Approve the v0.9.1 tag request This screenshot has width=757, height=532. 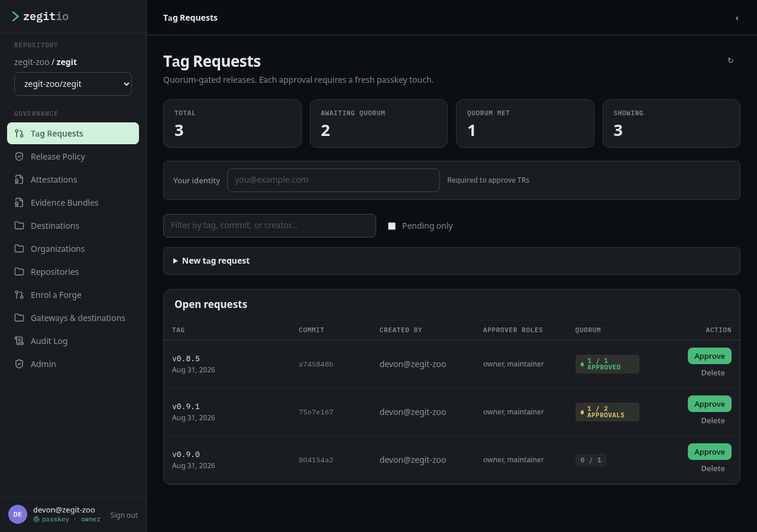[709, 404]
